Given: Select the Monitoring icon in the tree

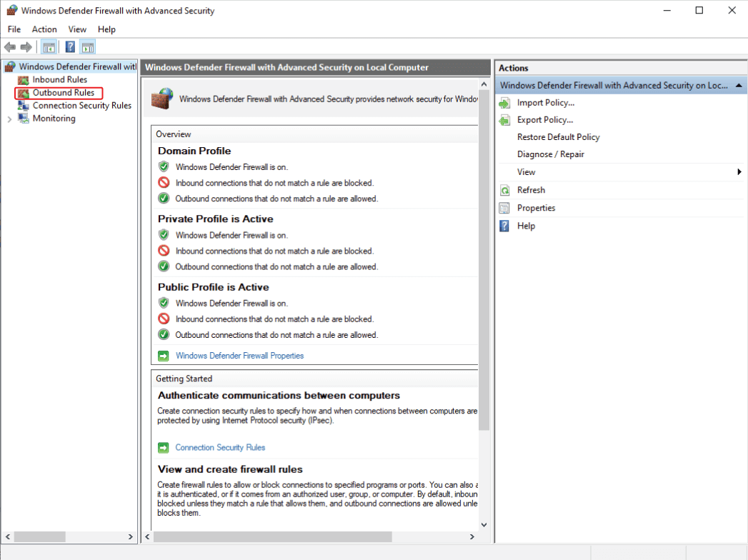Looking at the screenshot, I should click(x=22, y=118).
